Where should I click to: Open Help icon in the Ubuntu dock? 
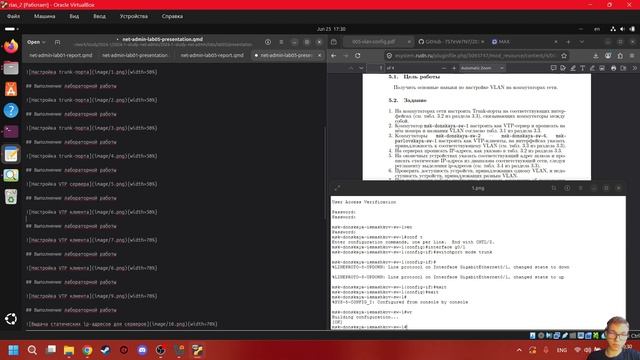[x=11, y=110]
